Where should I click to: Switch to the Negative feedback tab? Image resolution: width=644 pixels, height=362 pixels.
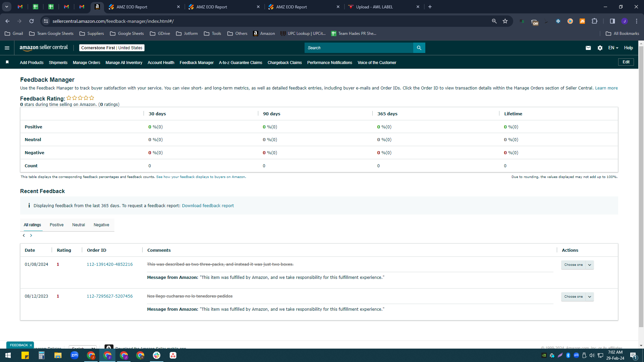[101, 225]
